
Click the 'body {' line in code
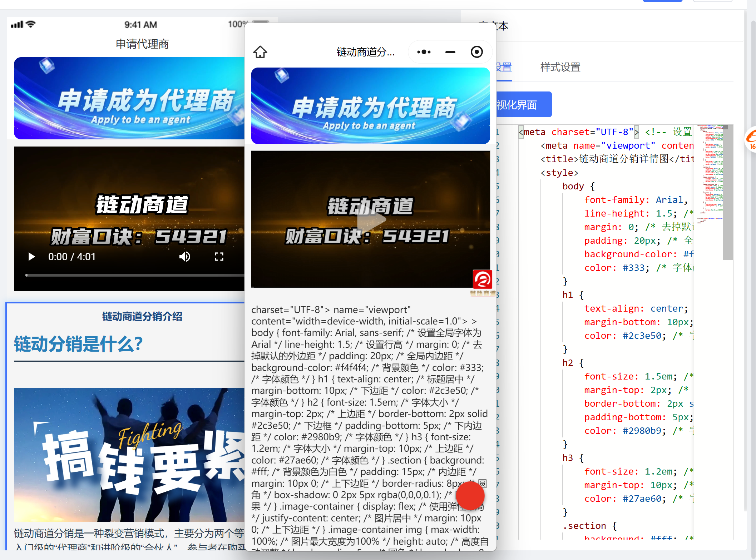578,186
